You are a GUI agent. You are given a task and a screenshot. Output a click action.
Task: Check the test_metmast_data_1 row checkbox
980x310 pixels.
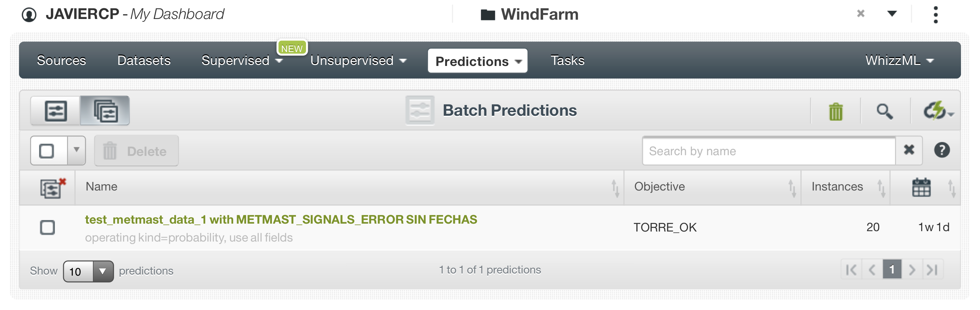[48, 228]
